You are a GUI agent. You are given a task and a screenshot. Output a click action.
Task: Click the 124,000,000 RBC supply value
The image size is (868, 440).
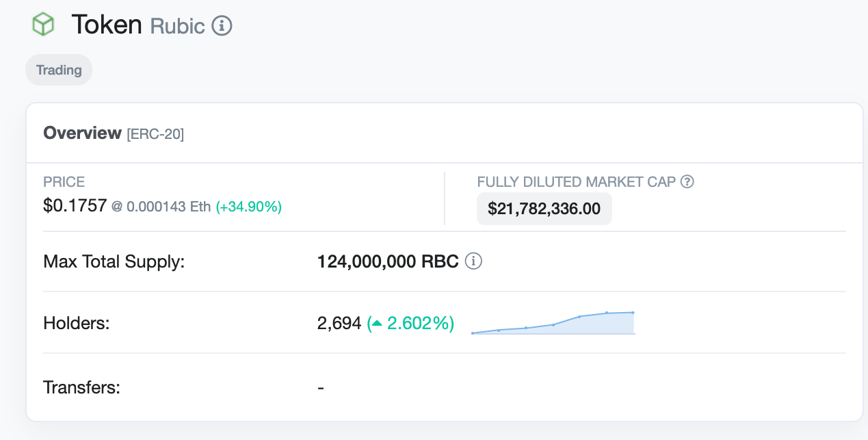[x=388, y=261]
